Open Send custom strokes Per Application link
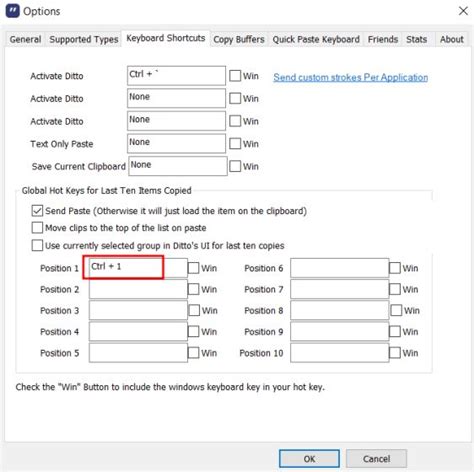Screen dimensions: 474x472 click(x=351, y=77)
